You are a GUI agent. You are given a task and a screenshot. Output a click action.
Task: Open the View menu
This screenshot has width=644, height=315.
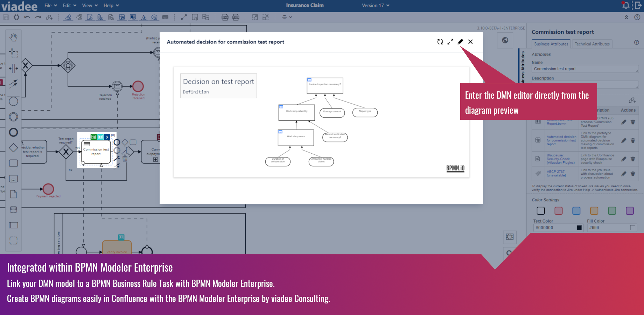pos(90,6)
